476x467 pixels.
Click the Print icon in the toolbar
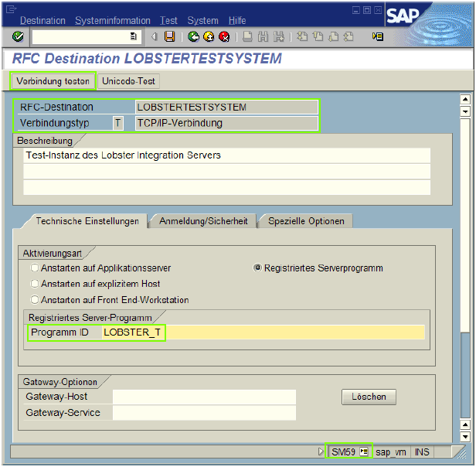click(x=247, y=37)
